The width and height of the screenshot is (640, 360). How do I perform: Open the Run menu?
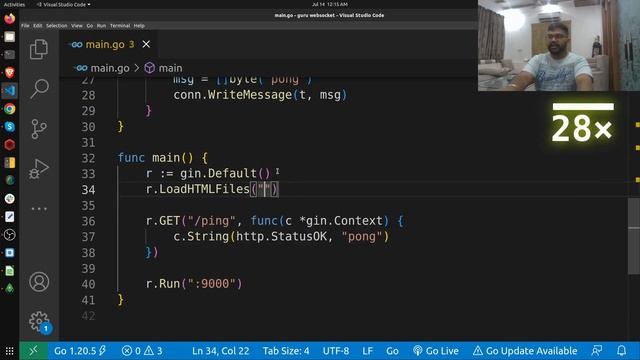click(x=101, y=26)
